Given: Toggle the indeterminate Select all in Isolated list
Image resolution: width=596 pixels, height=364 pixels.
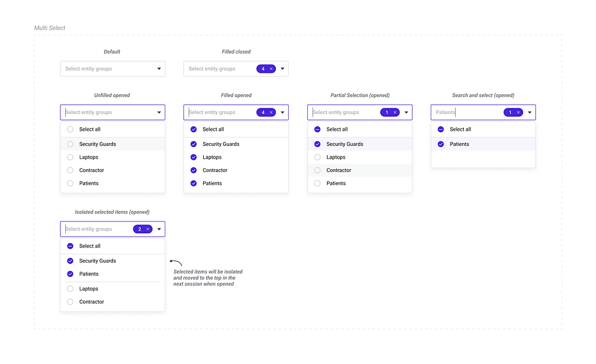Looking at the screenshot, I should click(70, 246).
